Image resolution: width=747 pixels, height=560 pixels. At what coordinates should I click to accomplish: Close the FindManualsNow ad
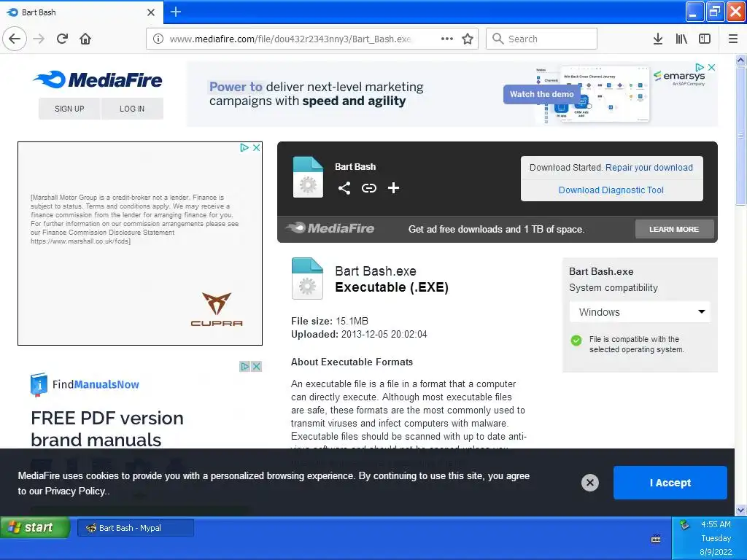click(256, 366)
